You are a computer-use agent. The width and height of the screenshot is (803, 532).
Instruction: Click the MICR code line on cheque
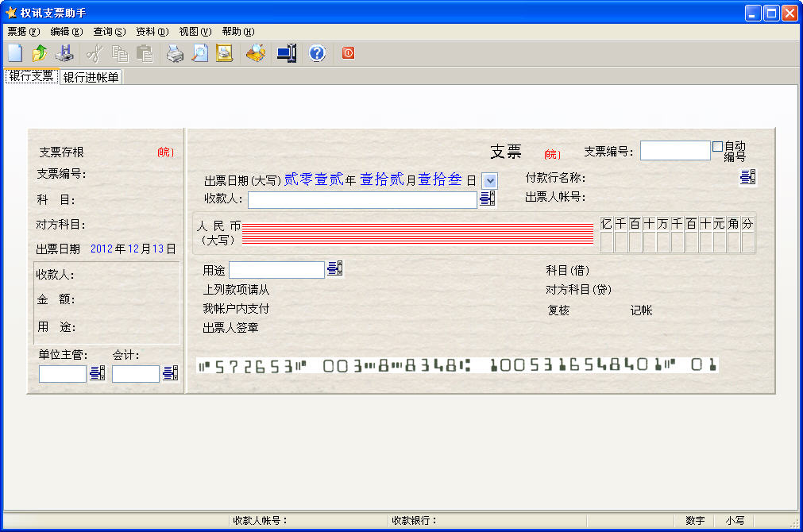click(x=457, y=365)
